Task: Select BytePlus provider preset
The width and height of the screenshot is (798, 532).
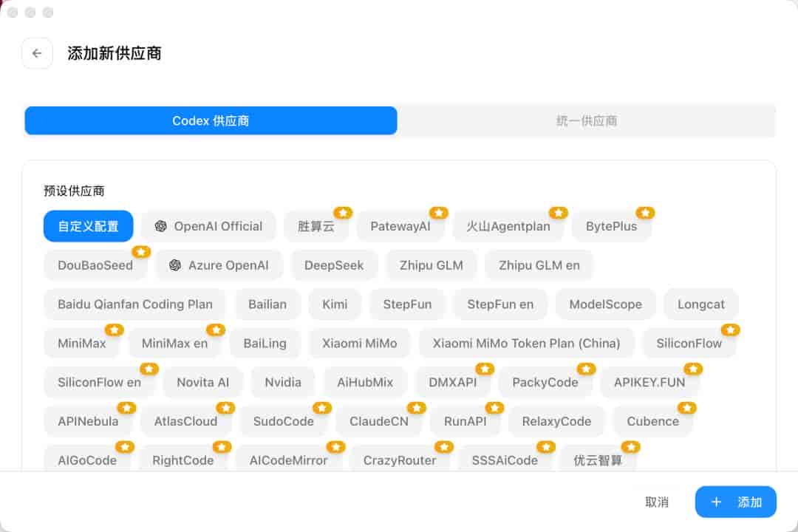Action: (x=611, y=226)
